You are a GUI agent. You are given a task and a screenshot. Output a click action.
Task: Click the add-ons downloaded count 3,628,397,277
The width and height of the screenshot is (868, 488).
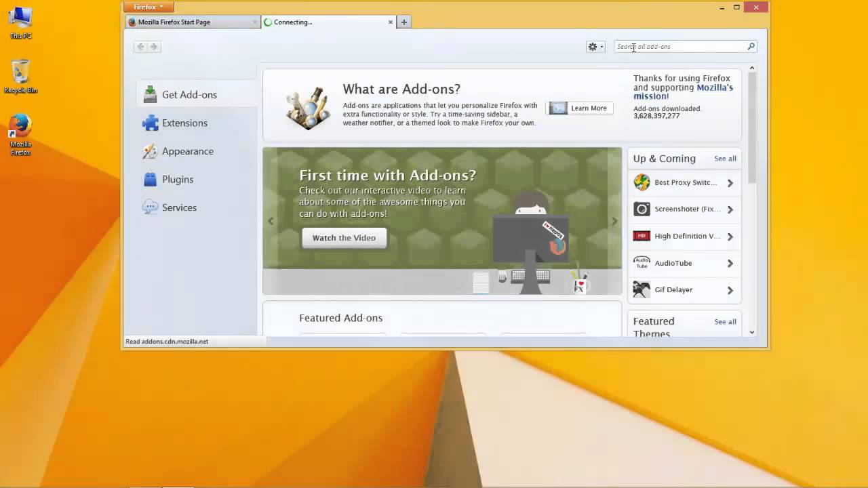(x=656, y=116)
